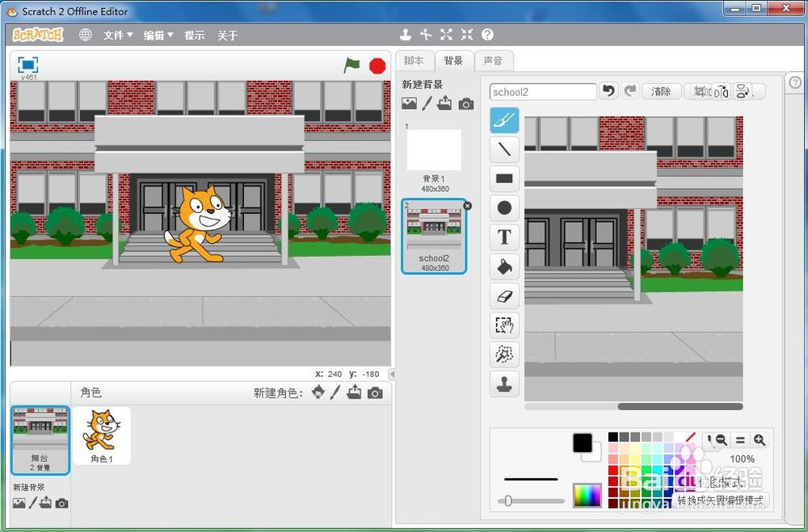This screenshot has height=532, width=808.
Task: Select the Line tool
Action: click(504, 149)
